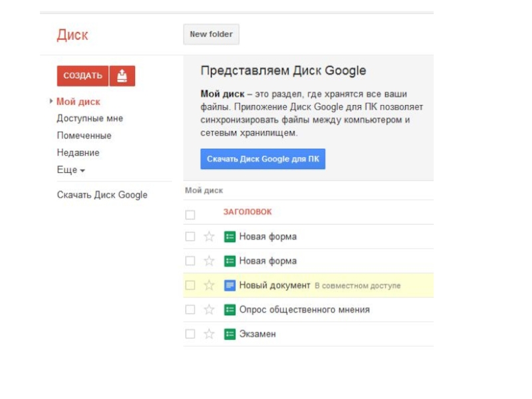Select the Экзамен row checkbox
Screen dimensions: 532x399
click(x=190, y=334)
